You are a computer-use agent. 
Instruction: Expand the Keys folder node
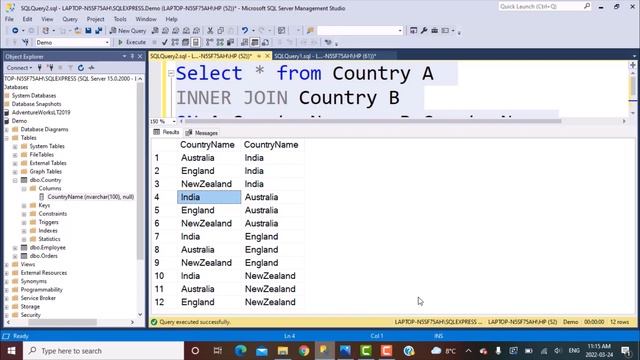pyautogui.click(x=24, y=205)
